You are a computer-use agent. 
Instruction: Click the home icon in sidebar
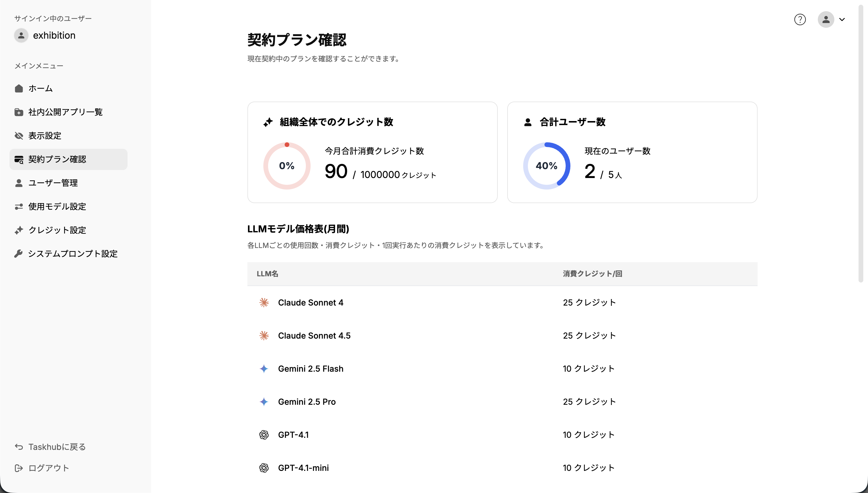[x=19, y=88]
